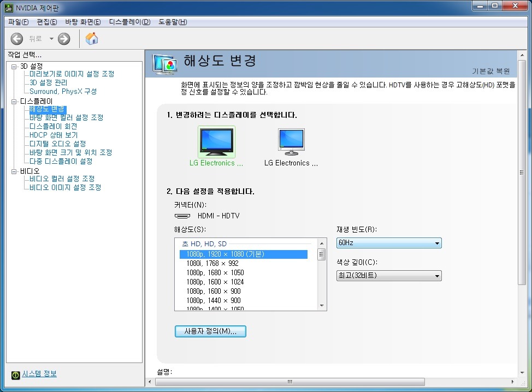The width and height of the screenshot is (532, 392).
Task: Go to Home via house icon
Action: 92,39
